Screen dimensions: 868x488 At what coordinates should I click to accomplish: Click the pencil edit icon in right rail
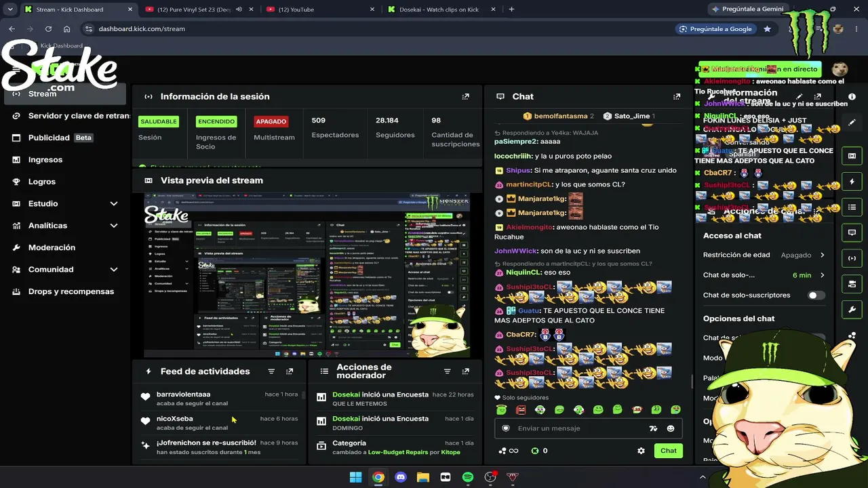852,123
